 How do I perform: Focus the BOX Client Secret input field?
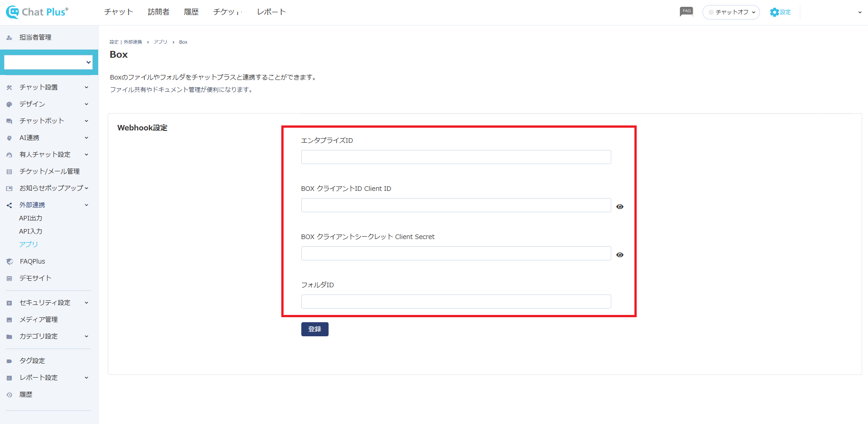[456, 254]
